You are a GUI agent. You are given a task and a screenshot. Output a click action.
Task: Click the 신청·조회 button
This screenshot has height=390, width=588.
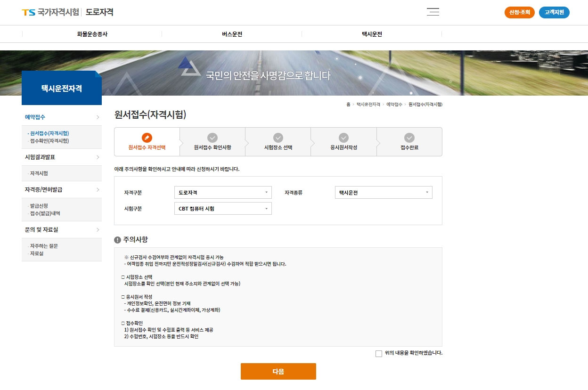[x=519, y=12]
